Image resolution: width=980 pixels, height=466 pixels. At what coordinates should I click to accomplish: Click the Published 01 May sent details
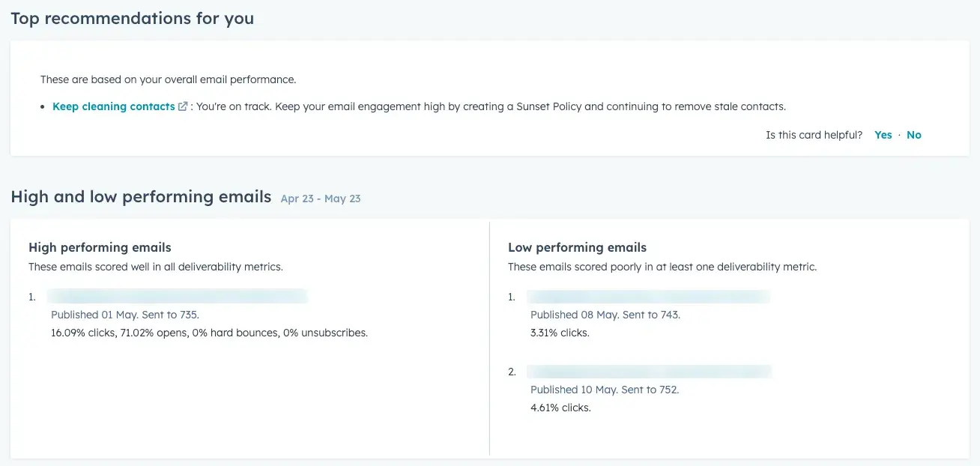click(x=124, y=315)
